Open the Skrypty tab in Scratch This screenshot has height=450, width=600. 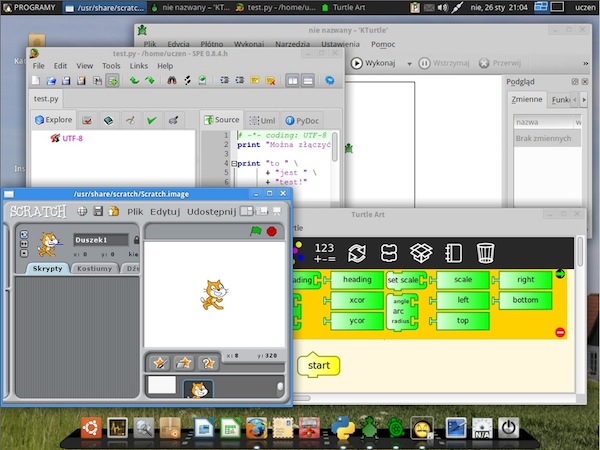point(47,269)
